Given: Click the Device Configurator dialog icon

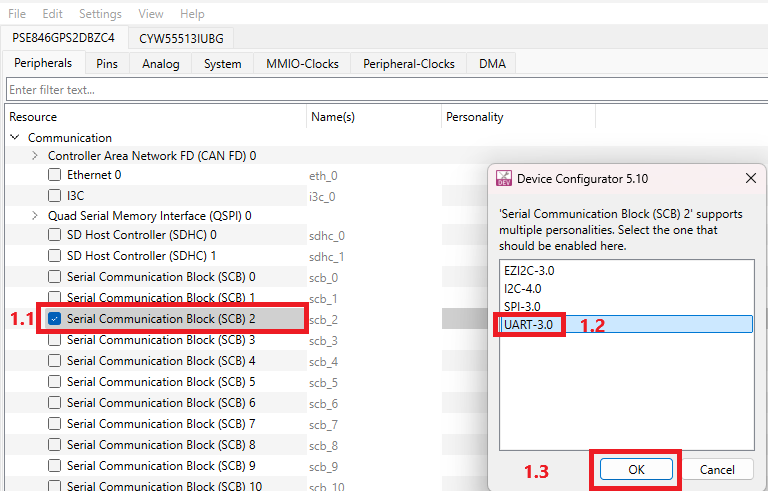Looking at the screenshot, I should [x=504, y=178].
